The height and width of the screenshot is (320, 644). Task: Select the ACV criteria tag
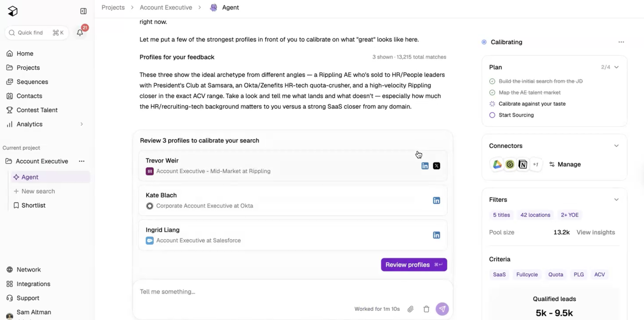pyautogui.click(x=600, y=274)
